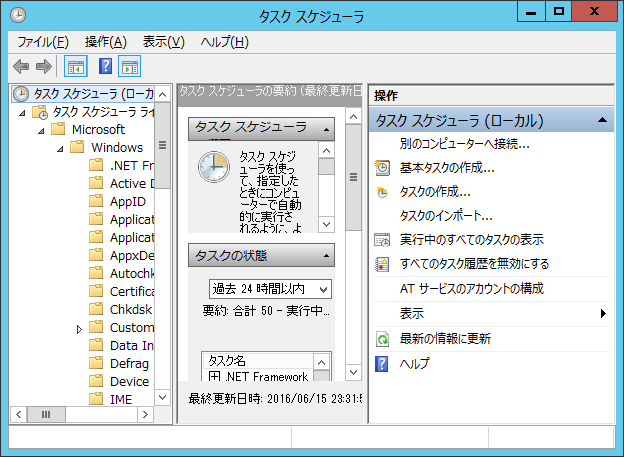The height and width of the screenshot is (457, 624).
Task: Click the AppID folder icon
Action: 96,201
